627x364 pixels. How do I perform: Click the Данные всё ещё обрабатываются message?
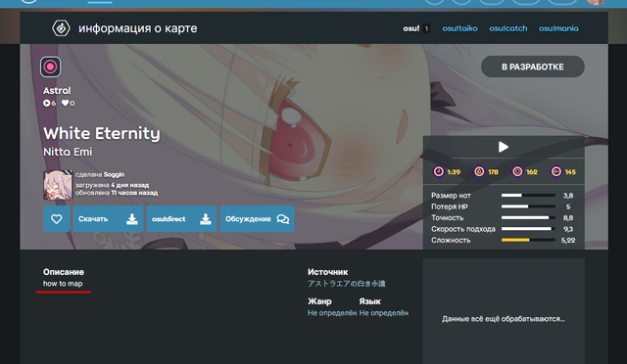[504, 319]
